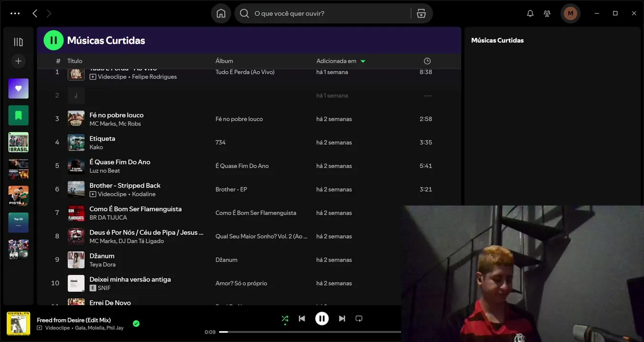
Task: Sort by duration clock icon
Action: [427, 61]
